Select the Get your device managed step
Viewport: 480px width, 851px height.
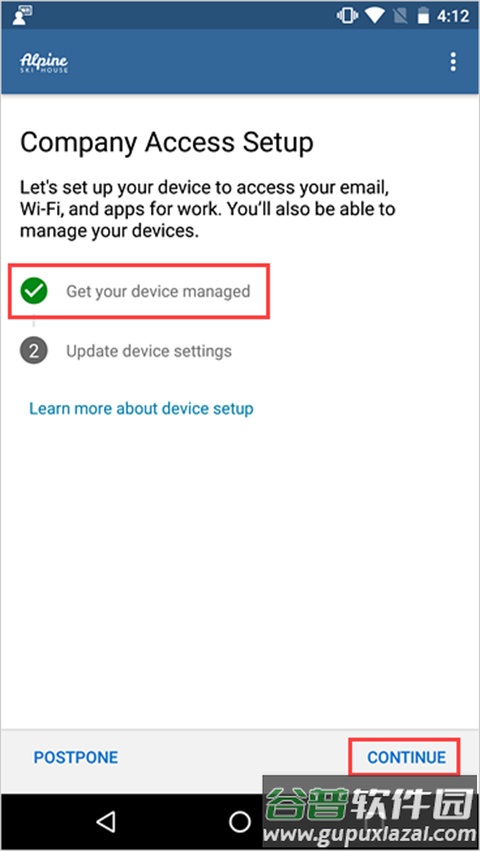point(139,291)
